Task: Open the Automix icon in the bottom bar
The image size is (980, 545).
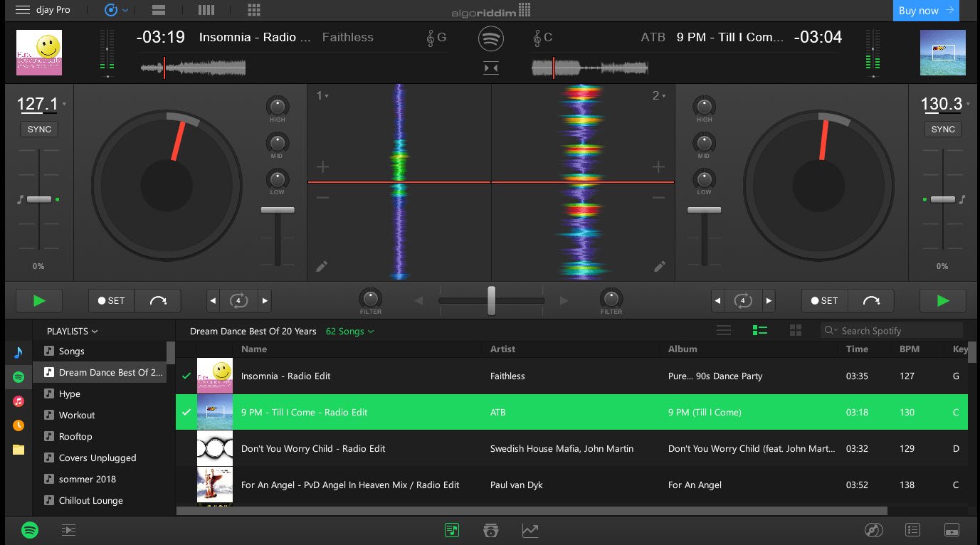Action: 68,530
